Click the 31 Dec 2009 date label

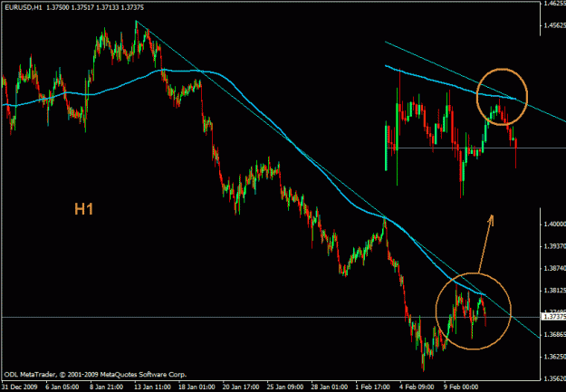21,387
